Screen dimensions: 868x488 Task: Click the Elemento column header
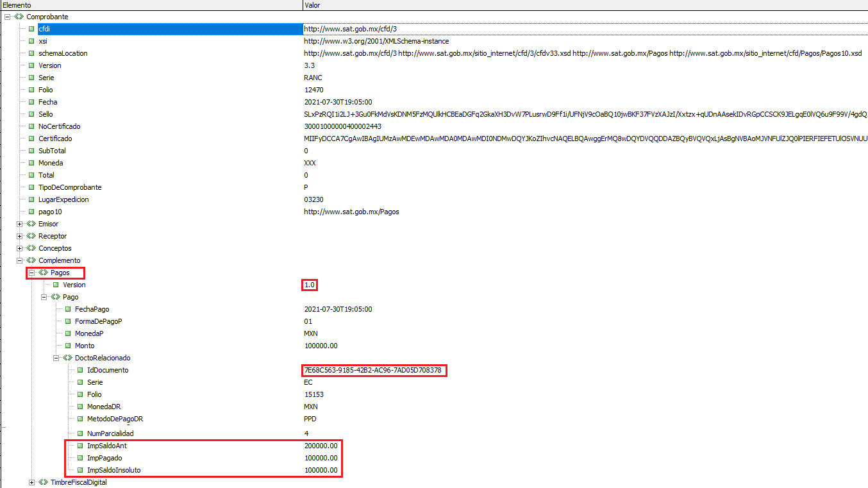[x=151, y=5]
